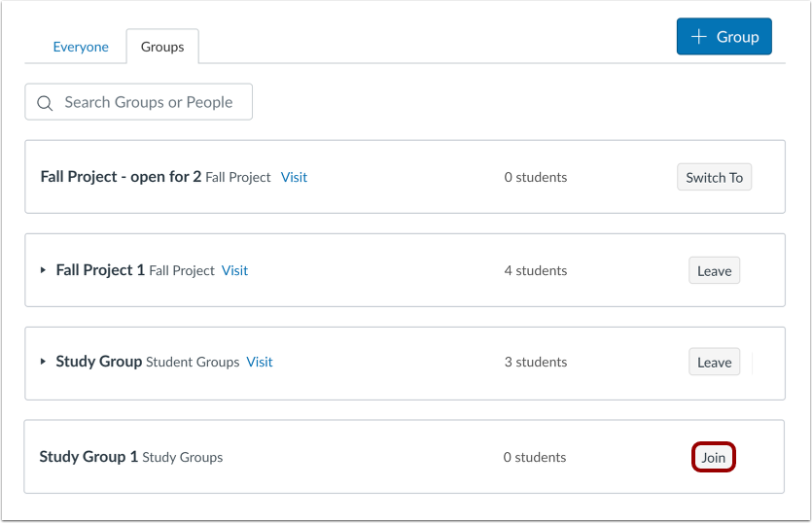Join Study Group 1
812x523 pixels.
[714, 457]
